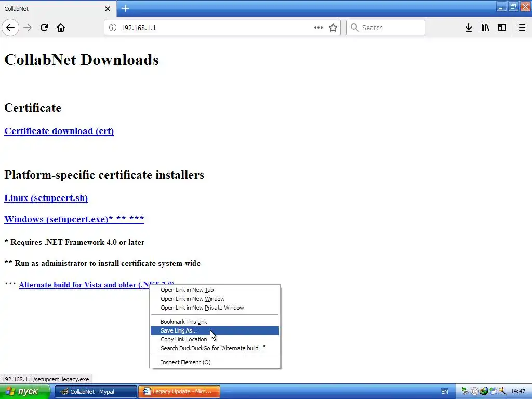Click the search magnifier icon

(354, 28)
